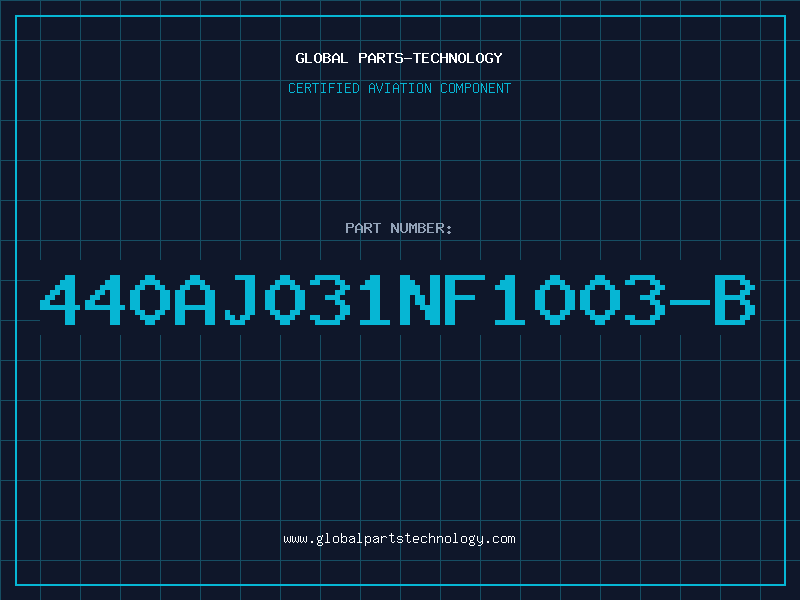Click the CERTIFIED AVIATION COMPONENT subtitle
Screen dimensions: 800x600
[x=399, y=88]
